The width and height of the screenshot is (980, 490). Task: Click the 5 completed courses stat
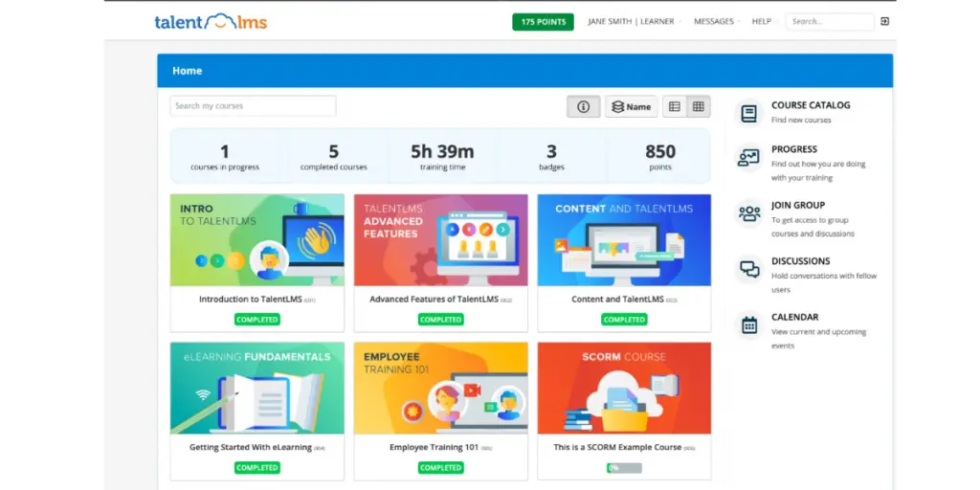(x=334, y=157)
